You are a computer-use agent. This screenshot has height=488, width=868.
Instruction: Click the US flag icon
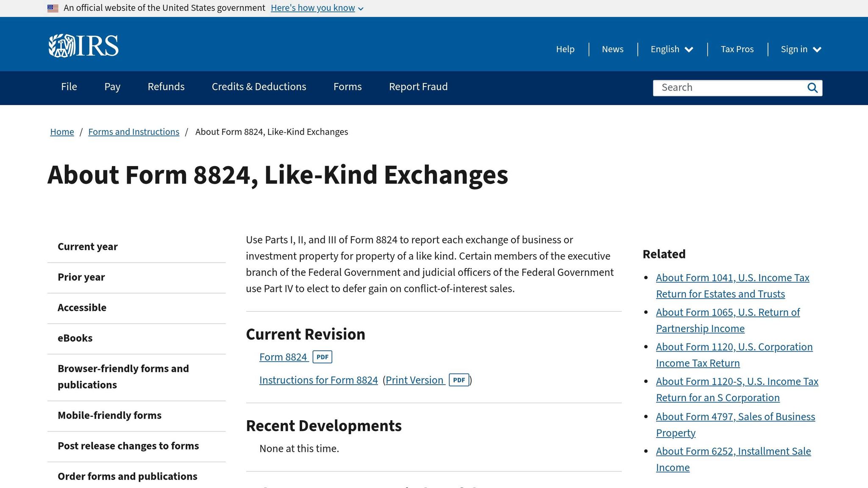point(53,8)
